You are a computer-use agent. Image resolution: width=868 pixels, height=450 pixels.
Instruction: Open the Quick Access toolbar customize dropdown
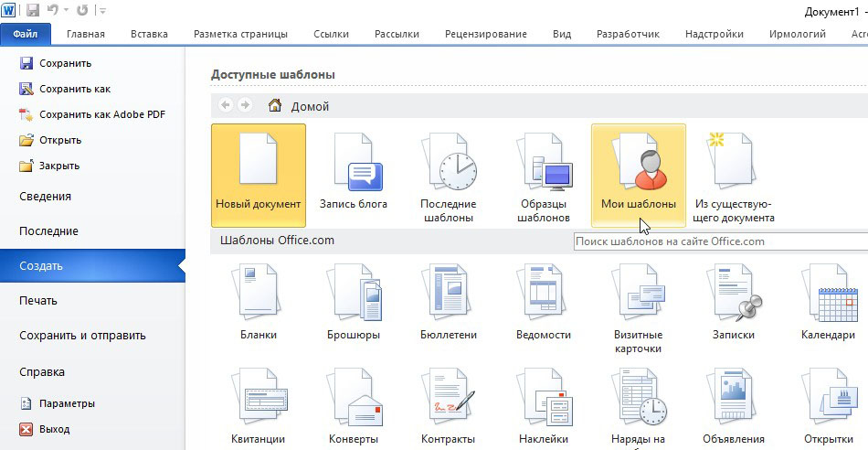[x=101, y=11]
